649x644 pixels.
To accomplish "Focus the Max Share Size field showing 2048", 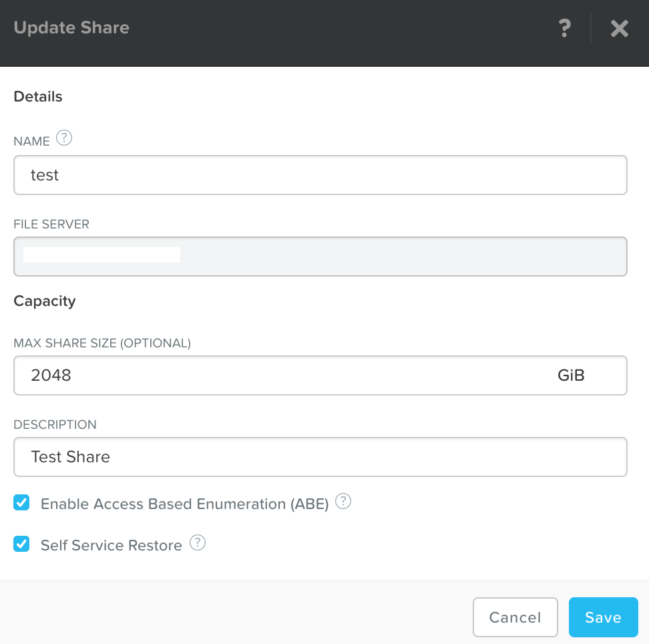I will click(x=280, y=375).
